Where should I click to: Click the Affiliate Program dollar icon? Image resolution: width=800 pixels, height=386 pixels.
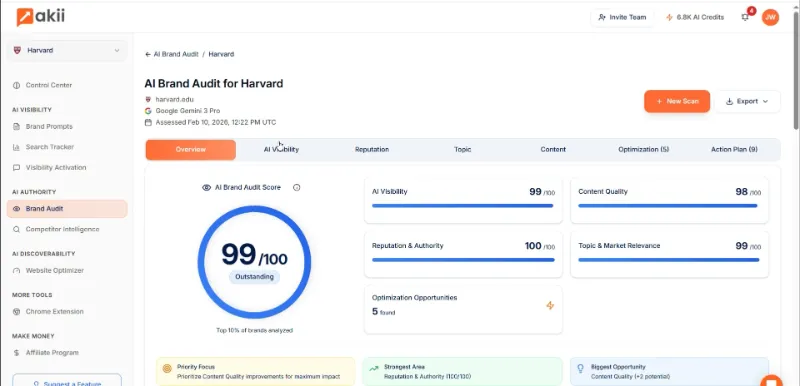click(x=16, y=353)
